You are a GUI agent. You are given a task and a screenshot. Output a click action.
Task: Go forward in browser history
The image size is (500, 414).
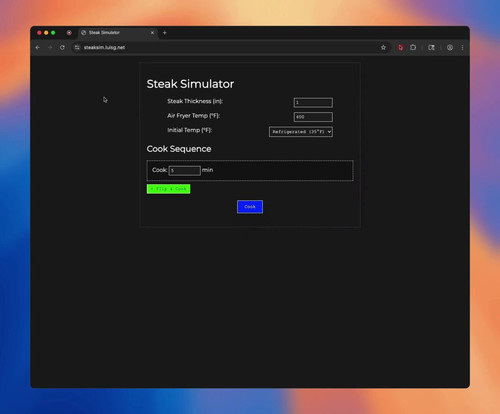(x=50, y=48)
